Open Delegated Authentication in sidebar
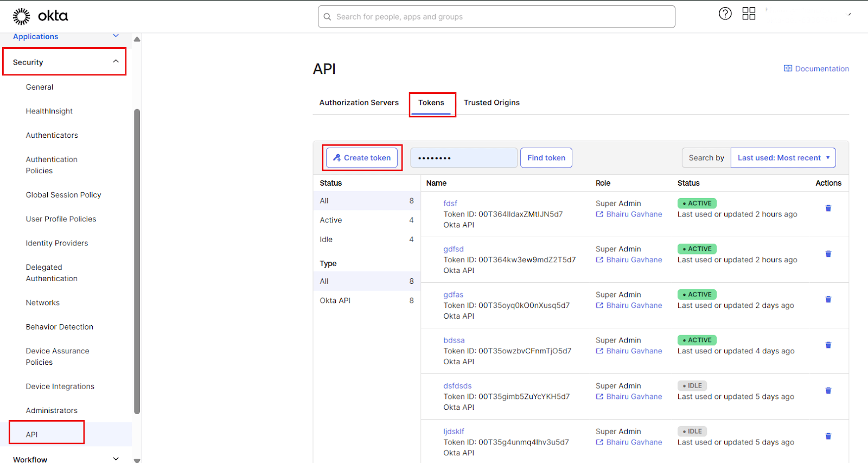The width and height of the screenshot is (868, 463). click(52, 273)
